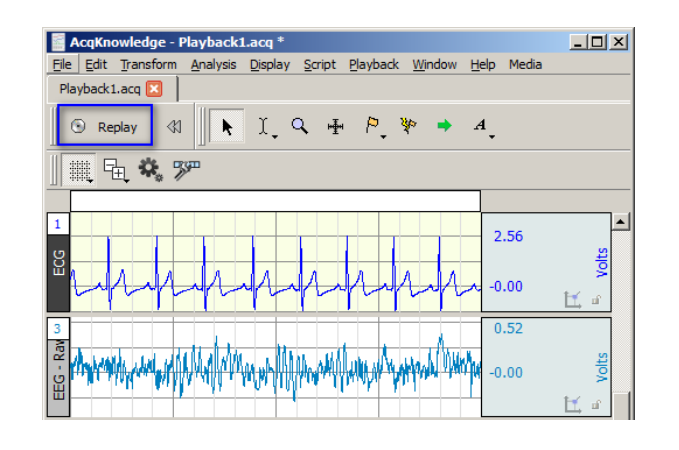Toggle the ECG channel 1 box
The width and height of the screenshot is (679, 450).
click(57, 224)
